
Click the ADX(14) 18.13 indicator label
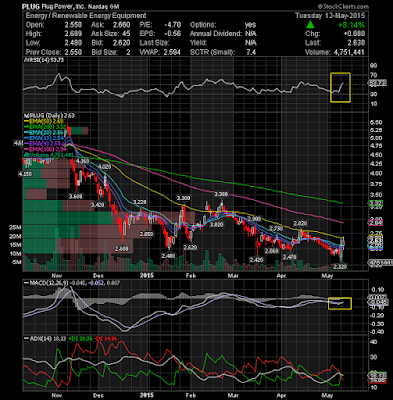click(45, 339)
